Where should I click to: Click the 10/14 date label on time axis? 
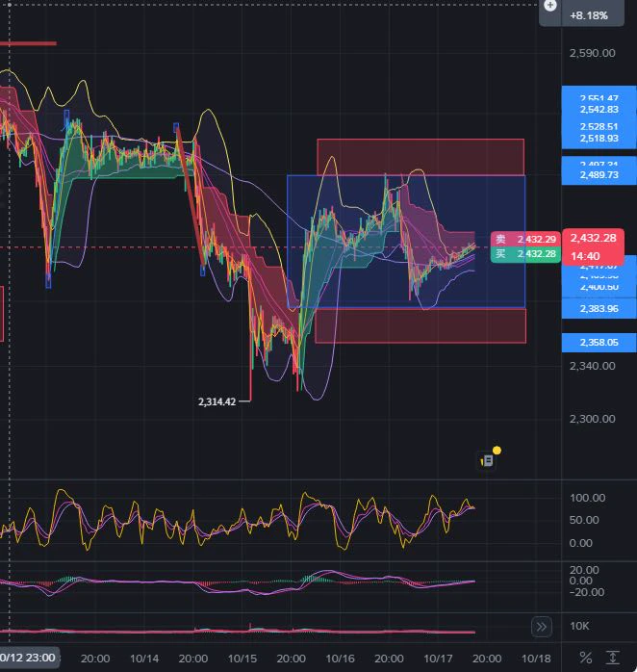tap(144, 659)
